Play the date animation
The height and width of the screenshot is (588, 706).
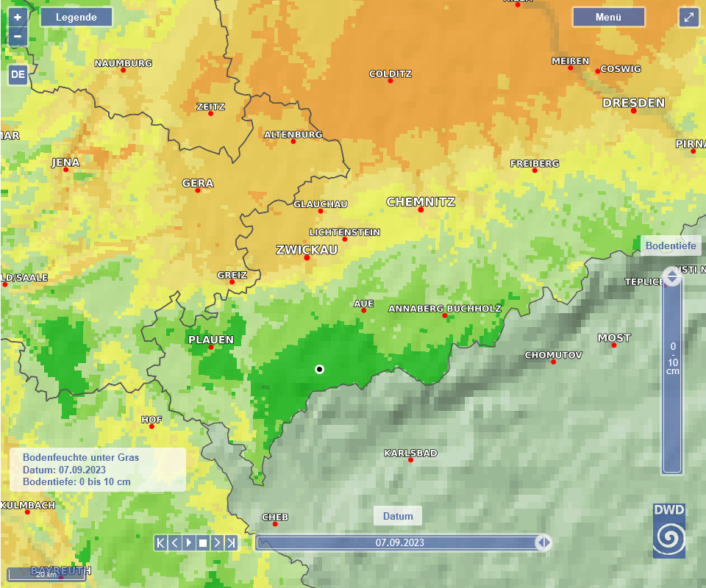[188, 543]
